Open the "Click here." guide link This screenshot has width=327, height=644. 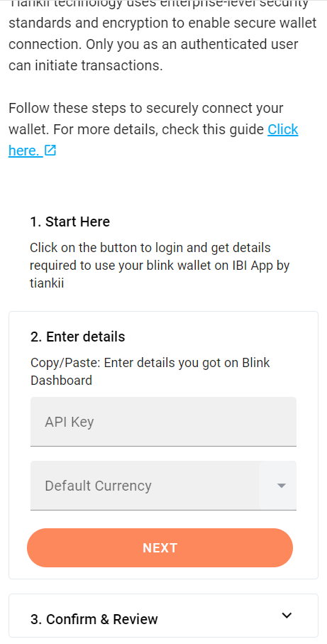pos(153,140)
